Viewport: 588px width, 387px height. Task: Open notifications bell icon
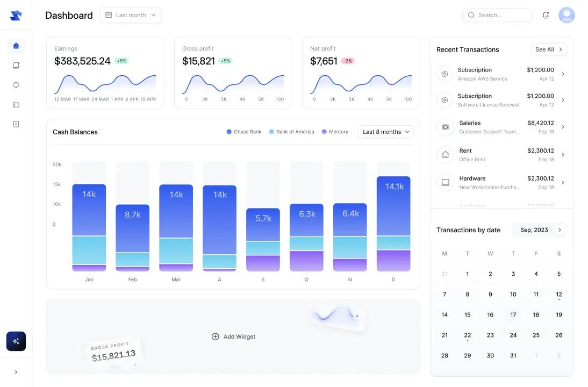(546, 15)
